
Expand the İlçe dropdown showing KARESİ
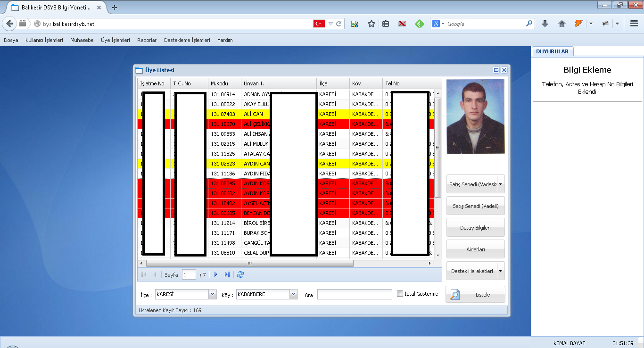(212, 294)
